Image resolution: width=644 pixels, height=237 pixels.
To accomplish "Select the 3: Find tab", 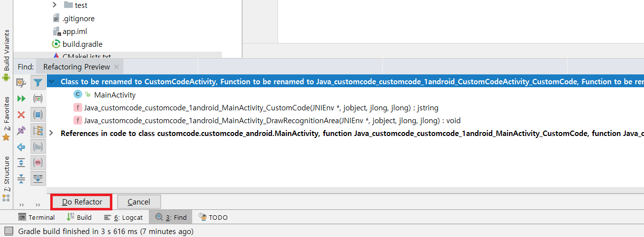I will tap(171, 217).
